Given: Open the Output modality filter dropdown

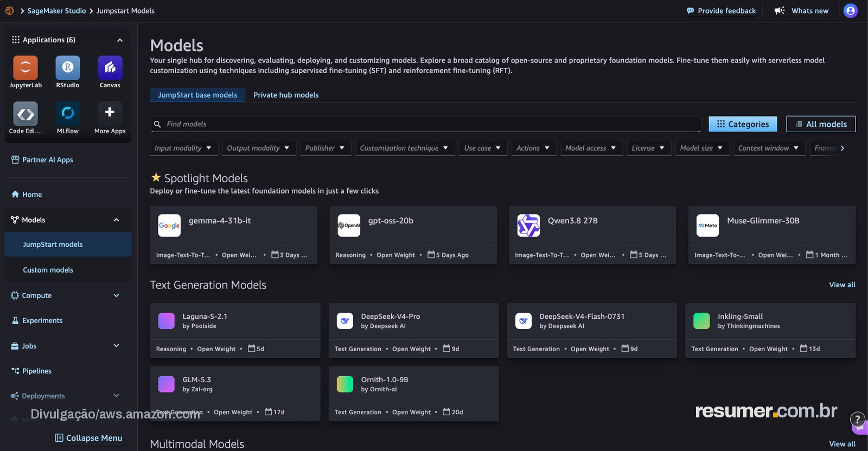Looking at the screenshot, I should pyautogui.click(x=258, y=148).
